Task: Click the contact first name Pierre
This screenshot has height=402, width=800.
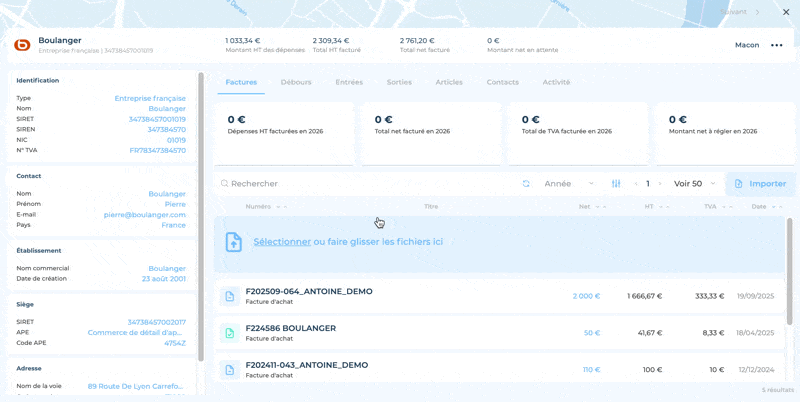Action: 175,204
